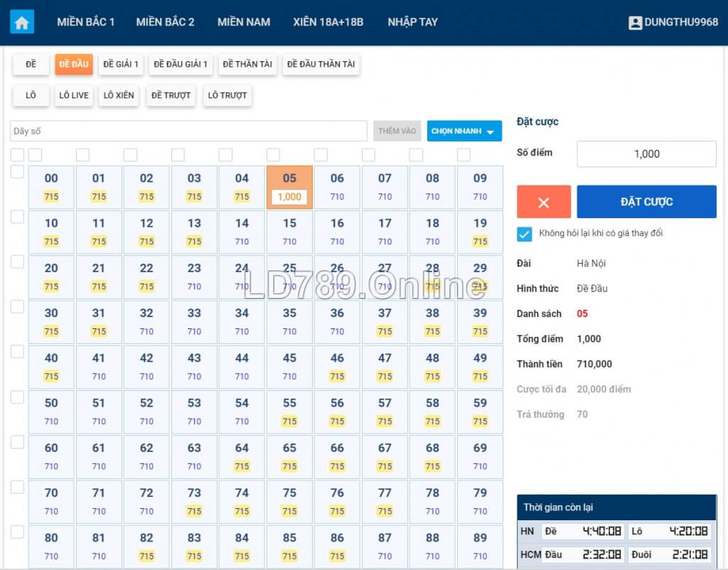
Task: Open the MIỀN BẮC 2 menu
Action: click(x=165, y=22)
